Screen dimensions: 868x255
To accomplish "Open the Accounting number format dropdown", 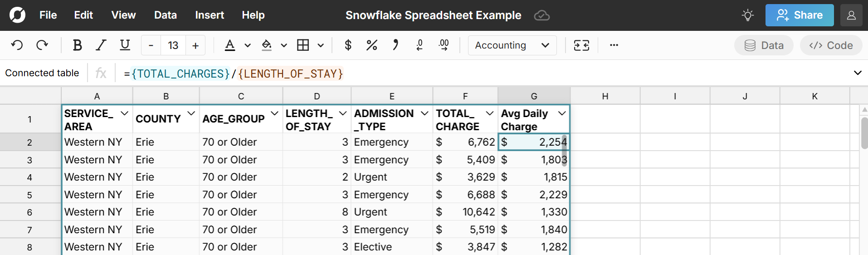I will (512, 45).
